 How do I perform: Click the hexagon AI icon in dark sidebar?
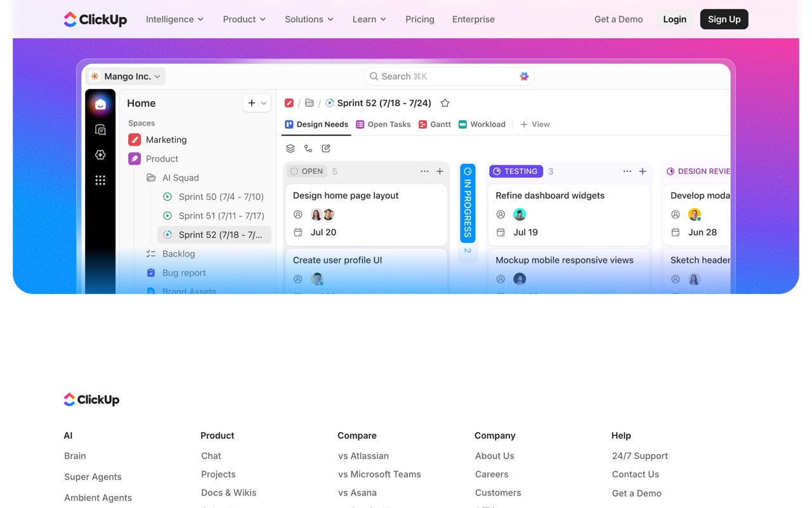pos(100,155)
